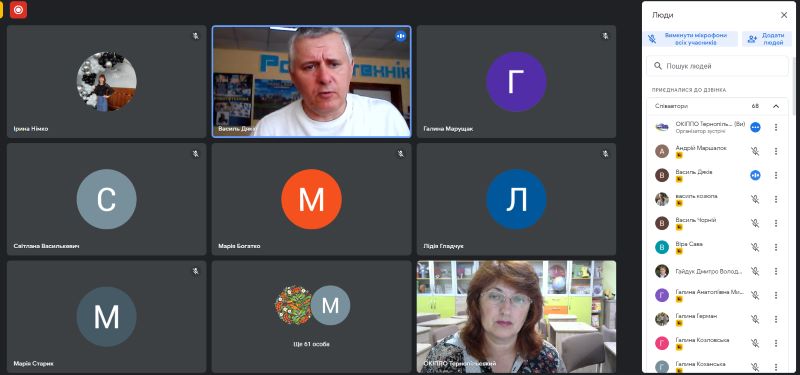This screenshot has width=800, height=375.
Task: Click muted mic icon on Марія Старик tile
Action: [x=195, y=271]
